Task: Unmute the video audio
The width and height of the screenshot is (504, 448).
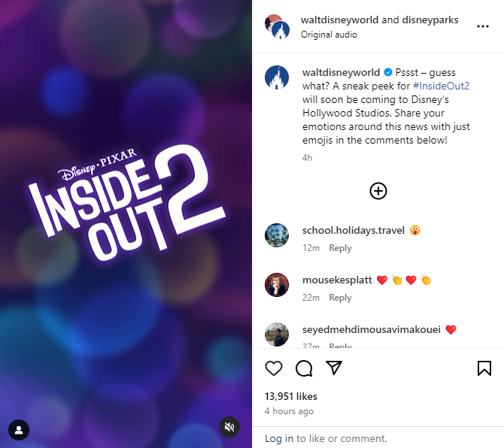Action: [x=229, y=427]
